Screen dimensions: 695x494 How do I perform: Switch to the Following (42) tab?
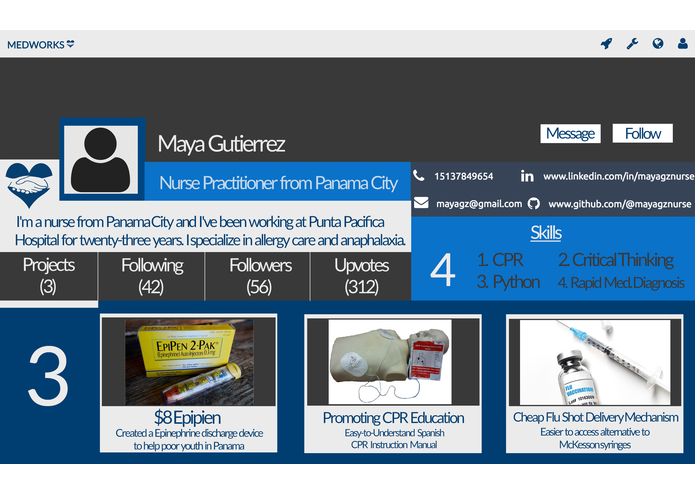[152, 276]
